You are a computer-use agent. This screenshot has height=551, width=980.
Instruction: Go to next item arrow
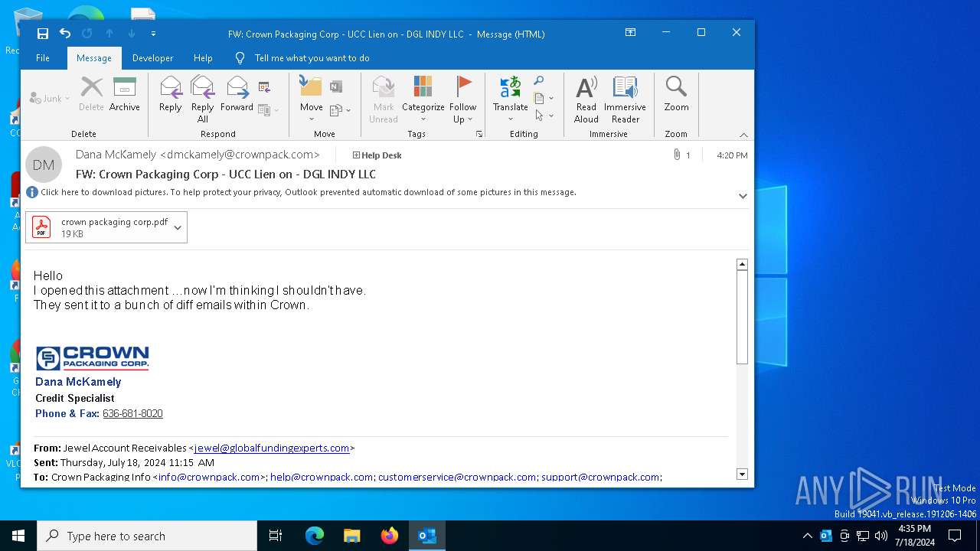pyautogui.click(x=132, y=34)
